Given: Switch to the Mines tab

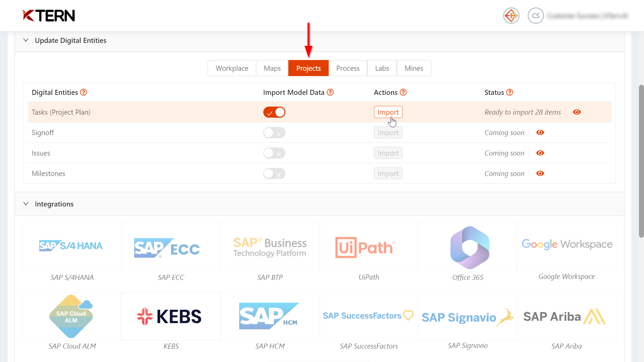Looking at the screenshot, I should (x=414, y=68).
